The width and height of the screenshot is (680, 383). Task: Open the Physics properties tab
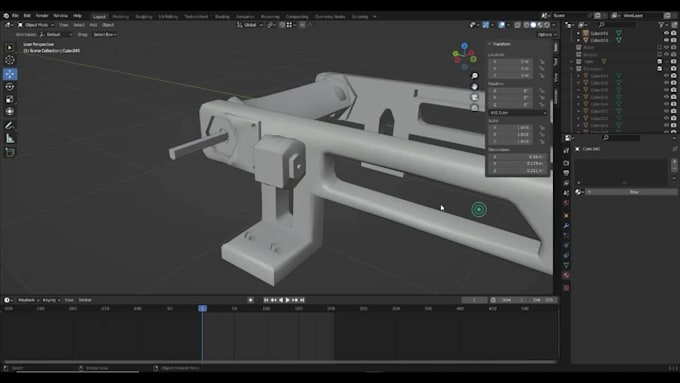click(566, 246)
